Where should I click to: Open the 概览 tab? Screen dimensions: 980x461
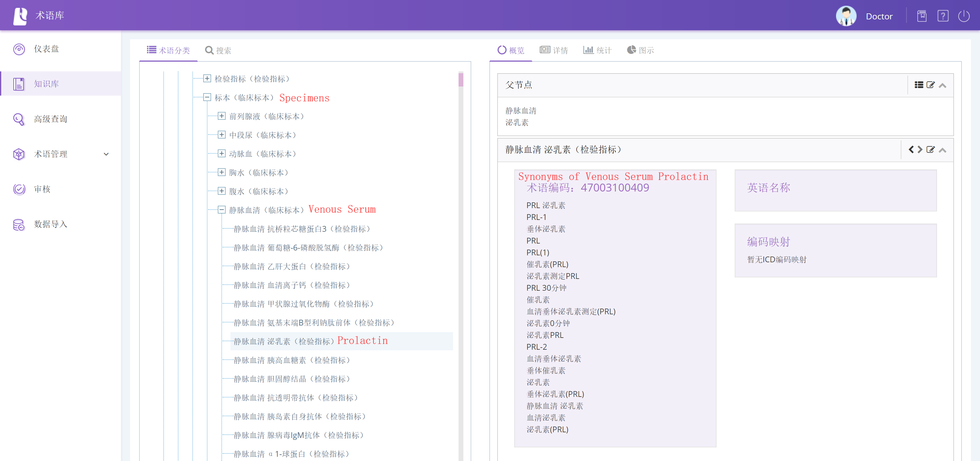point(511,50)
